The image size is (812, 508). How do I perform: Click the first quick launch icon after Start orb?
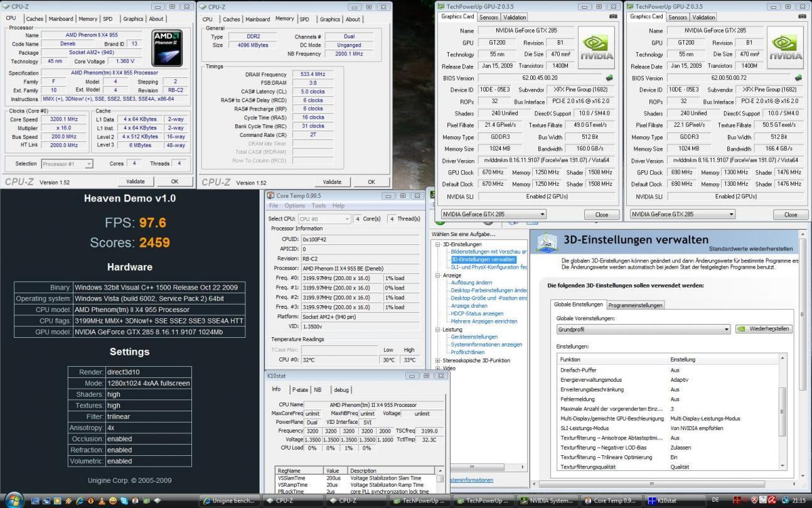click(35, 500)
